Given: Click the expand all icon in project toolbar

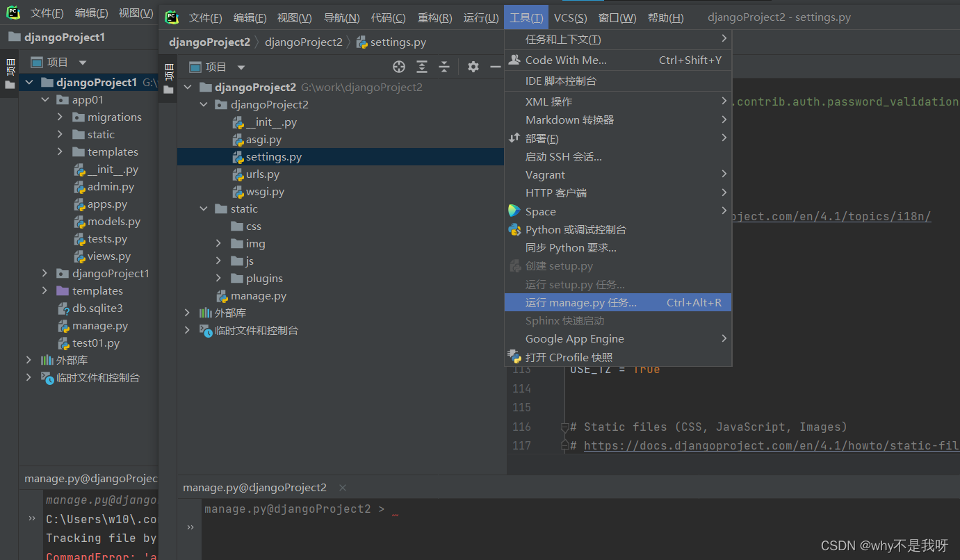Looking at the screenshot, I should tap(422, 67).
